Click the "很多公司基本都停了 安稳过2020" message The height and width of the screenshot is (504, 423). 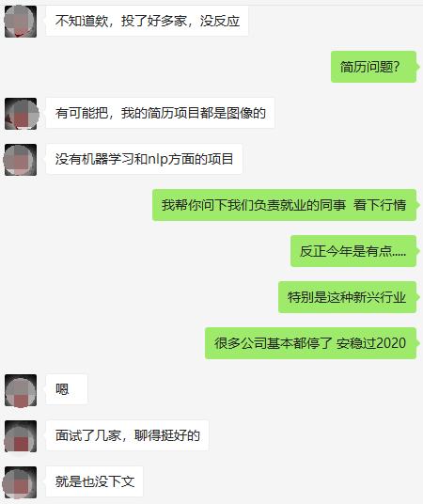pyautogui.click(x=311, y=343)
